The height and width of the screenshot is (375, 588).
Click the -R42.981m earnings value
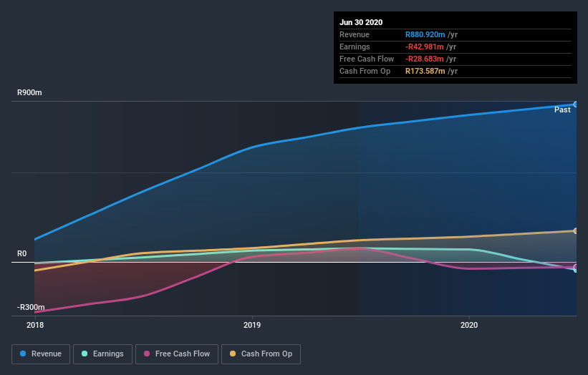(x=425, y=47)
